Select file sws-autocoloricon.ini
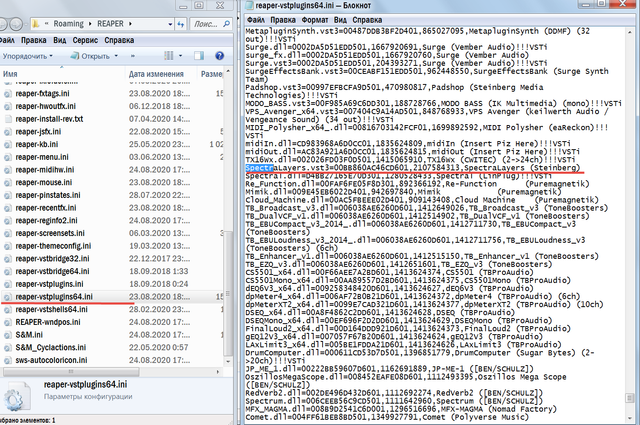The image size is (640, 425). pos(51,360)
